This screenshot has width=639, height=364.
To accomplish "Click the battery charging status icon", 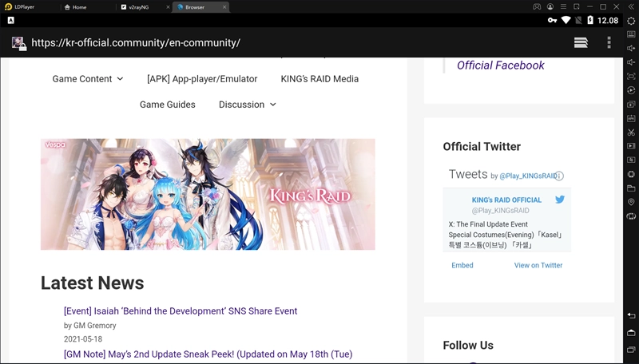I will click(590, 21).
